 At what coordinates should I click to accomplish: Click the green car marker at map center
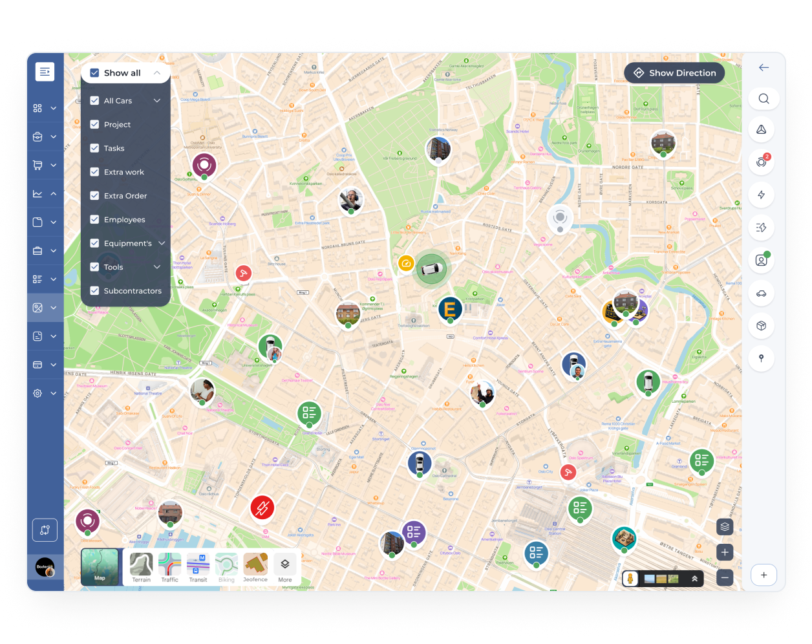point(431,268)
